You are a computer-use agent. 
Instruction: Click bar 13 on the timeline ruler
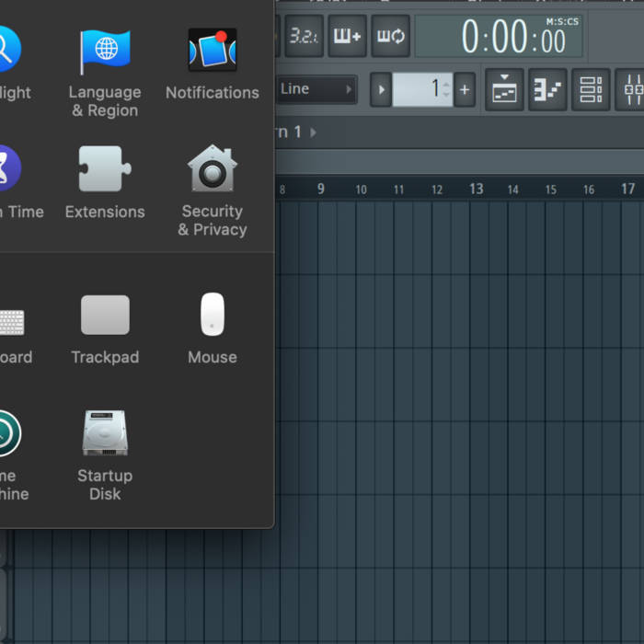tap(476, 189)
